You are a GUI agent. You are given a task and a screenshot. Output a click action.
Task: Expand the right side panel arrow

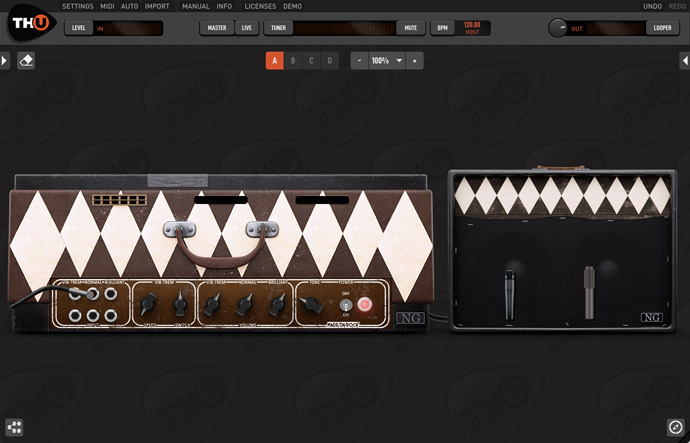684,61
